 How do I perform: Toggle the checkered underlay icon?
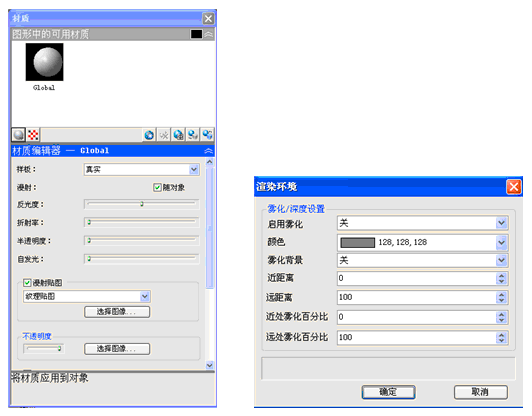[x=33, y=135]
